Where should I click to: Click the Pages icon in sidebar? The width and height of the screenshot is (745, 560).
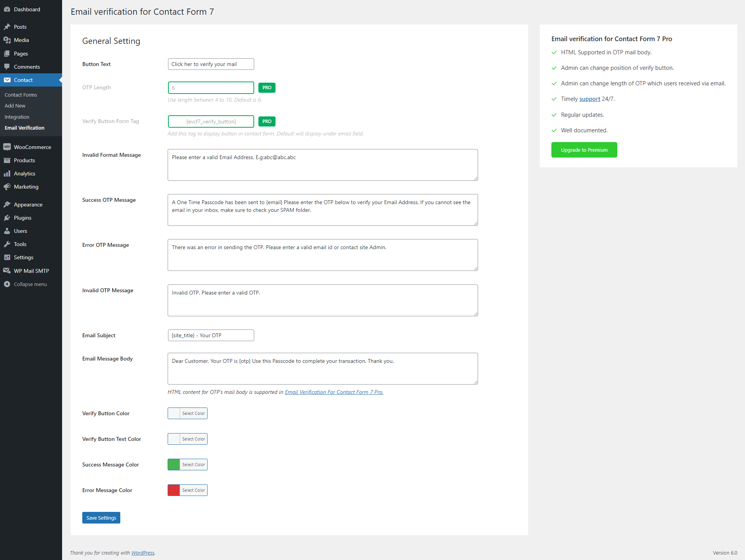coord(7,54)
